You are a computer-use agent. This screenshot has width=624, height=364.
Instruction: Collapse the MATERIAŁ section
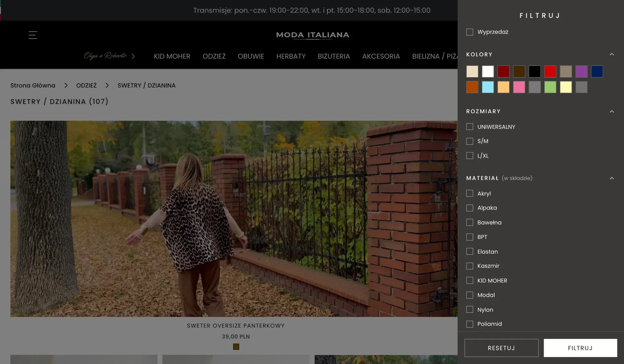click(612, 178)
